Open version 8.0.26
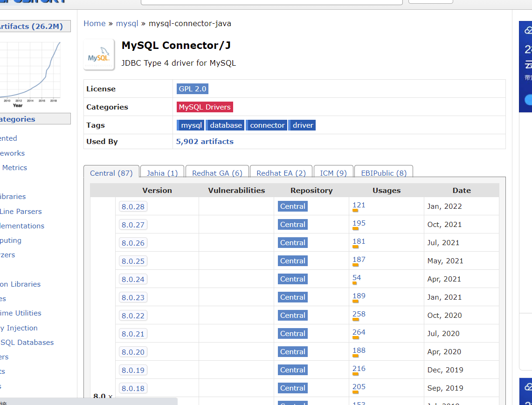Screen dimensions: 532x405 133,243
